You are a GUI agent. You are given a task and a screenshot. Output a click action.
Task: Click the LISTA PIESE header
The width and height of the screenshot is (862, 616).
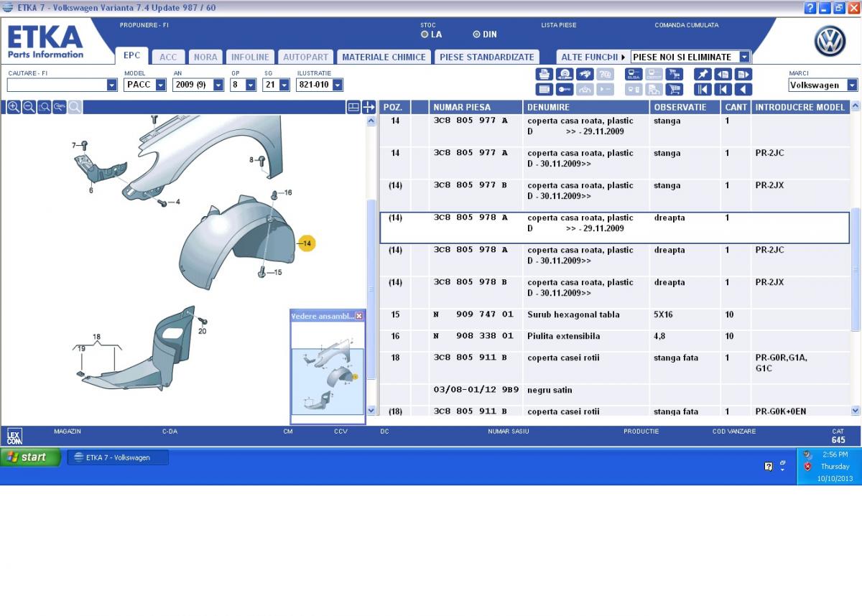pos(559,25)
